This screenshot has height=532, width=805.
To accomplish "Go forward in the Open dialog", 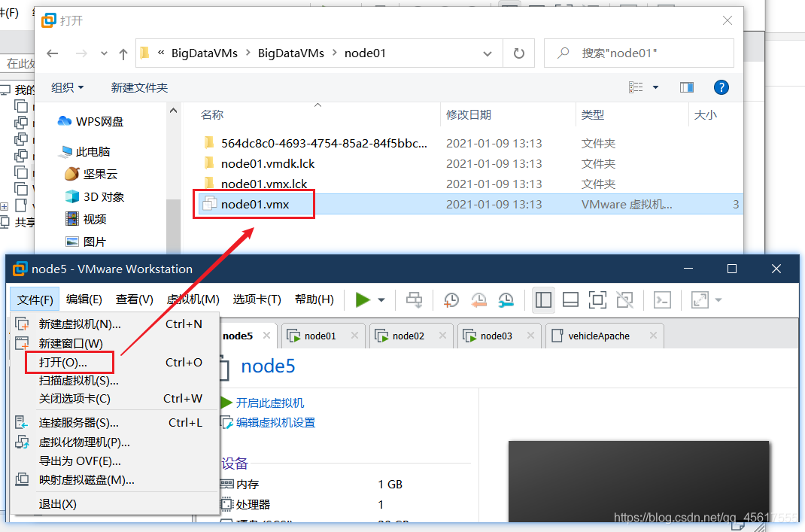I will (x=81, y=53).
